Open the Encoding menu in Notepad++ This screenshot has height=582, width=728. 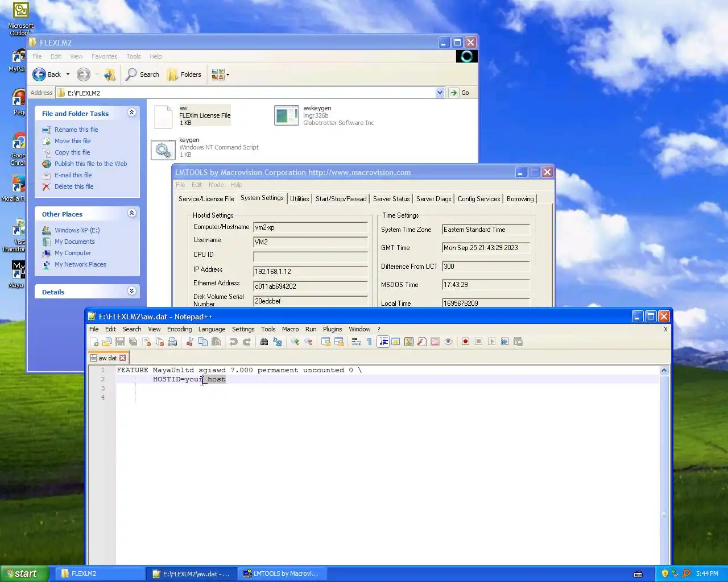[x=179, y=329]
